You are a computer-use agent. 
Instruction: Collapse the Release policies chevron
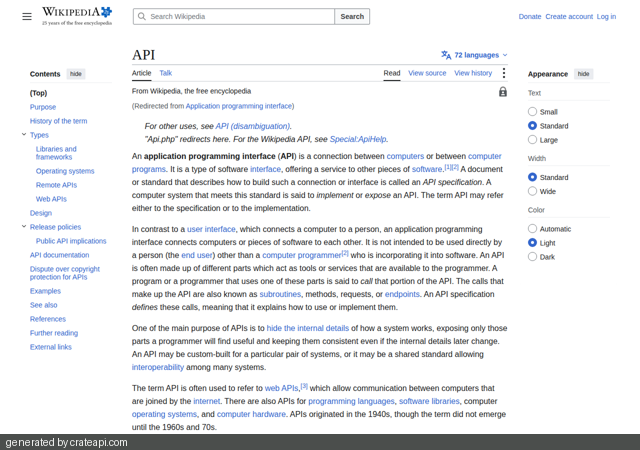24,226
